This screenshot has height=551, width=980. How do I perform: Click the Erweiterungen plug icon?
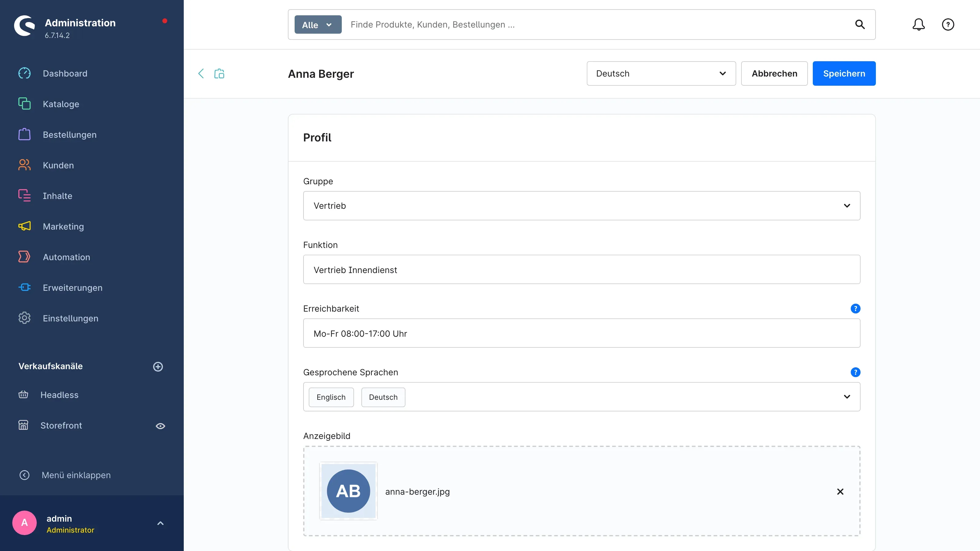(x=24, y=287)
